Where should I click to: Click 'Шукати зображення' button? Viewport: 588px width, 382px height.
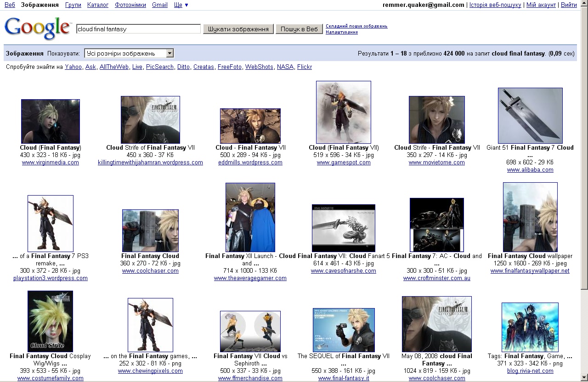point(238,29)
